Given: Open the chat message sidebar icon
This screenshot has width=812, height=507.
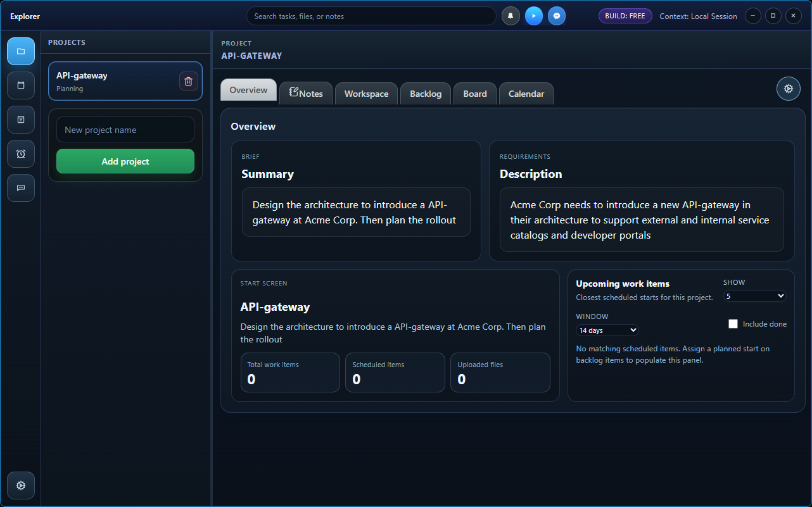Looking at the screenshot, I should point(21,188).
